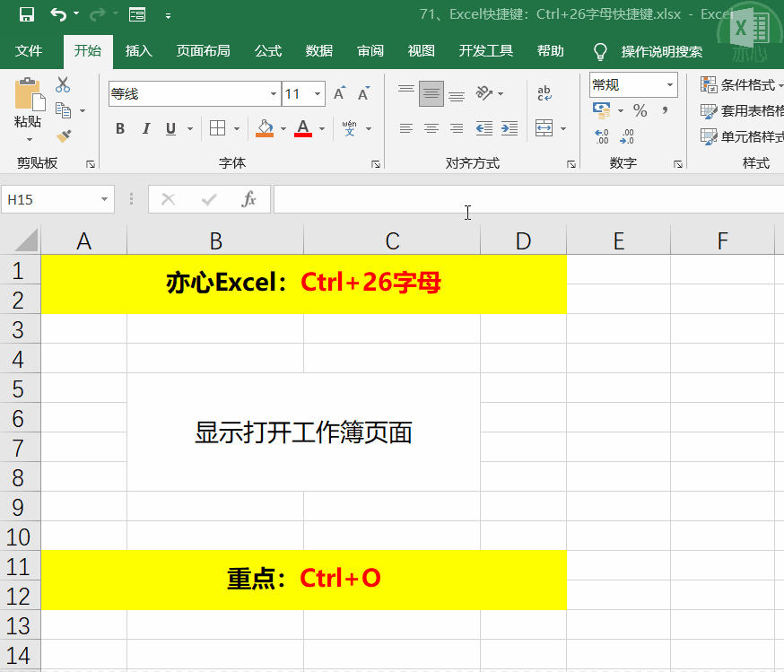Open the font size dropdown showing 11
This screenshot has height=672, width=784.
click(317, 93)
